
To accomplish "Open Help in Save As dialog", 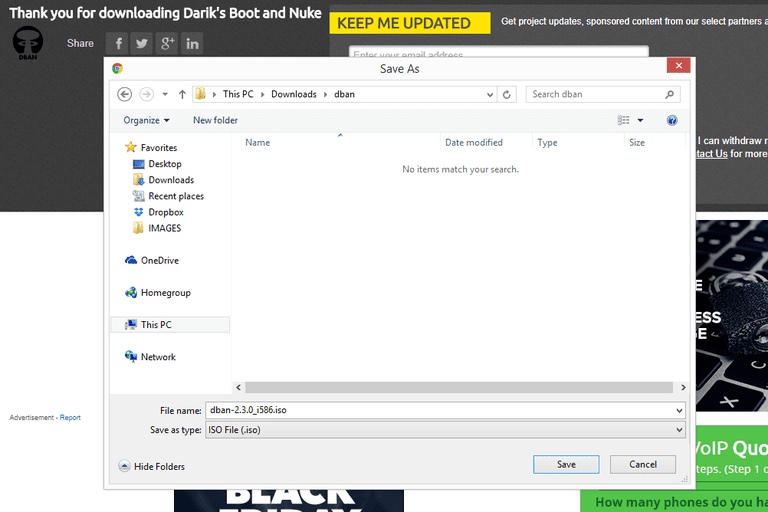I will click(x=672, y=120).
